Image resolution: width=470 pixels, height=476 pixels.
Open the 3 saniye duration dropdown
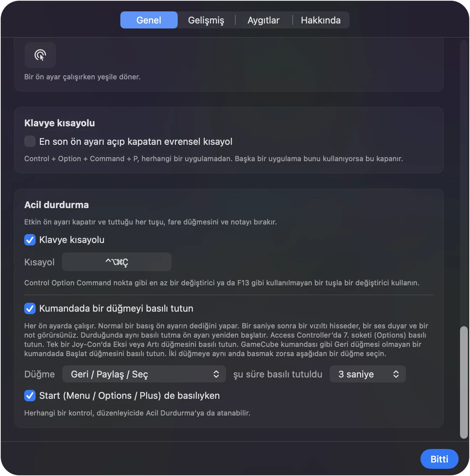point(368,374)
